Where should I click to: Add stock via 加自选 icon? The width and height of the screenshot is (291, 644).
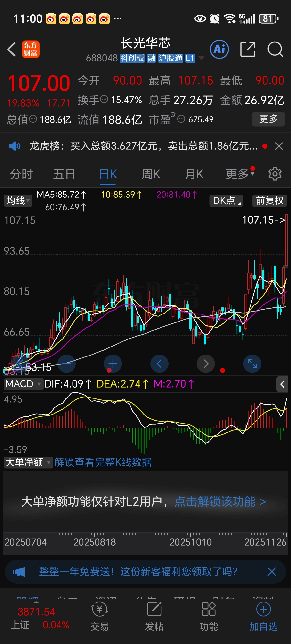coord(264,617)
